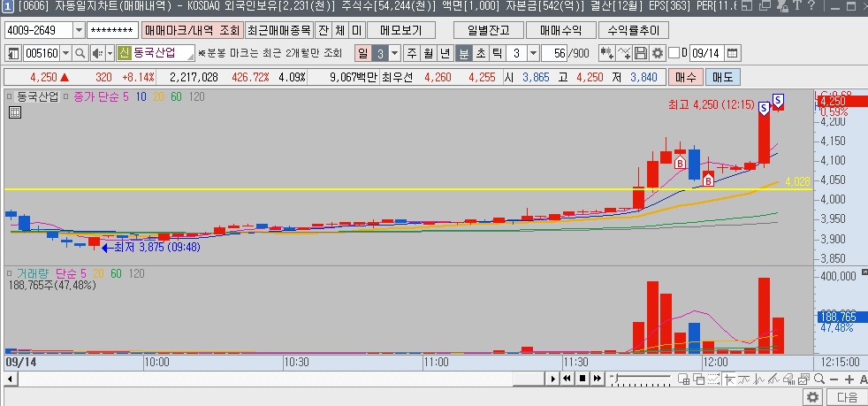Click 최근매매종목 tab
The image size is (868, 406).
[279, 30]
